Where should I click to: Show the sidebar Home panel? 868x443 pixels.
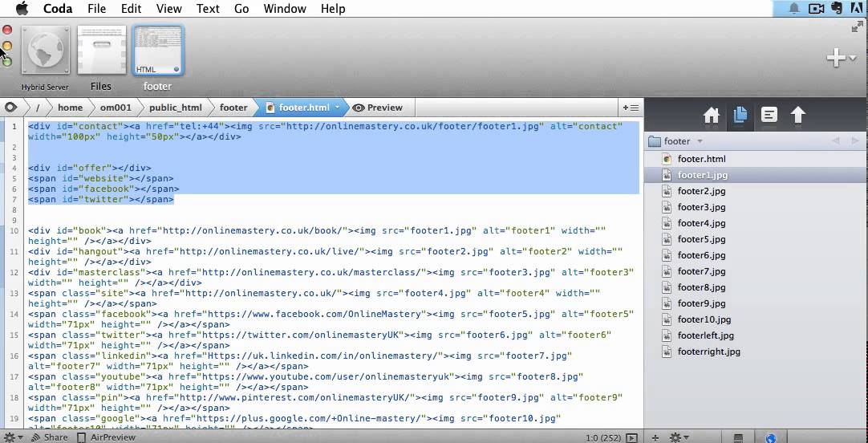712,116
